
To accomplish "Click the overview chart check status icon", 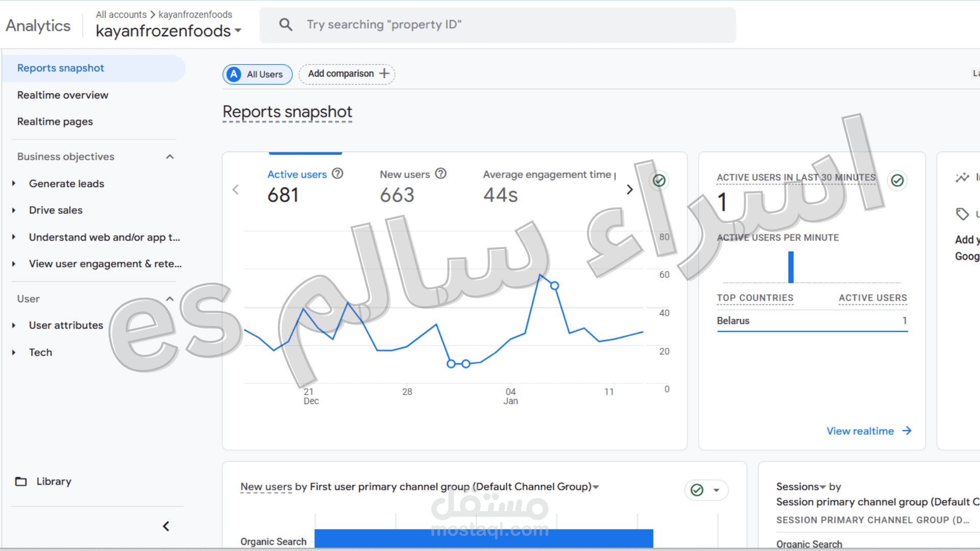I will [x=659, y=180].
